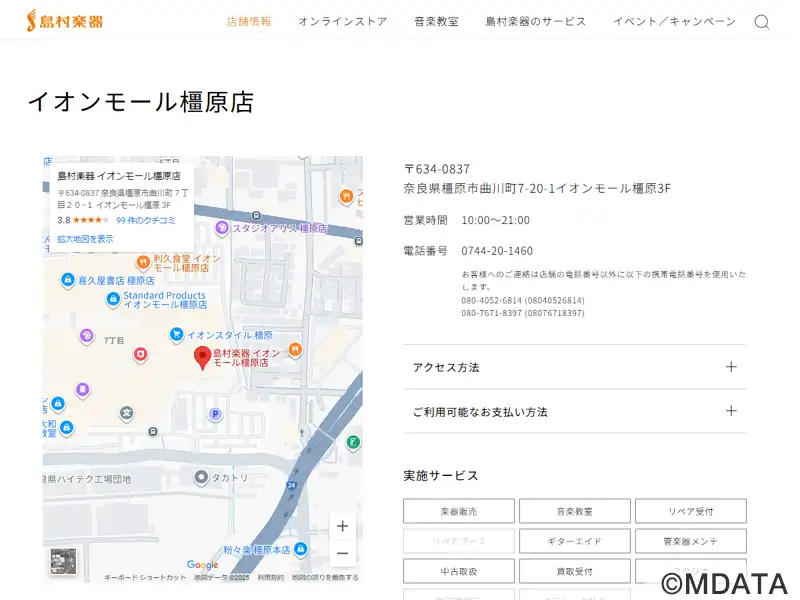
Task: Click the 買取受付 service button
Action: [574, 571]
